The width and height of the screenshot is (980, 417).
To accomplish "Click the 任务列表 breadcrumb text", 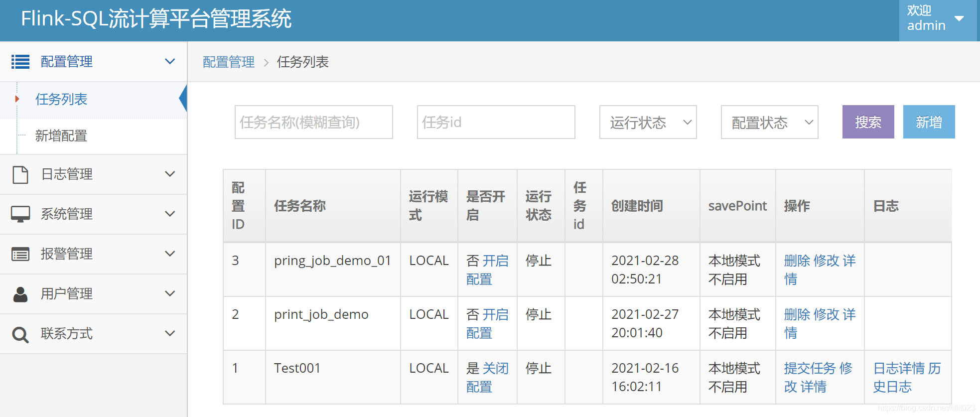I will pos(303,62).
